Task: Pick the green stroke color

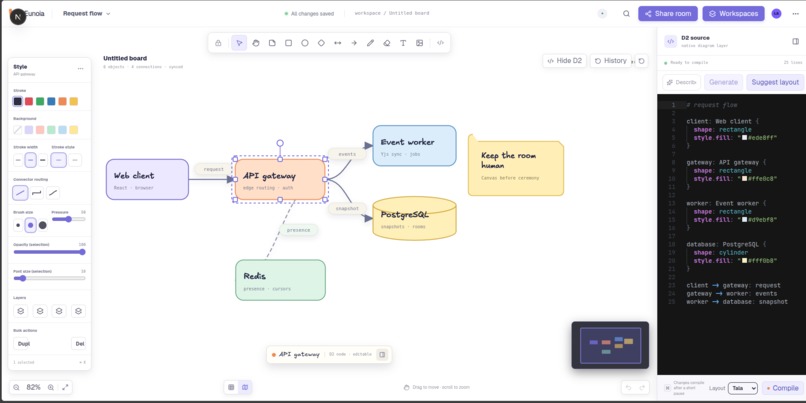Action: coord(40,101)
